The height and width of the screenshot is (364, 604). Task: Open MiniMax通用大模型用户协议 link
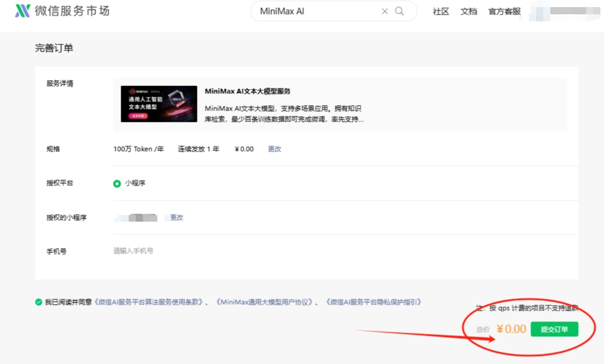[264, 302]
